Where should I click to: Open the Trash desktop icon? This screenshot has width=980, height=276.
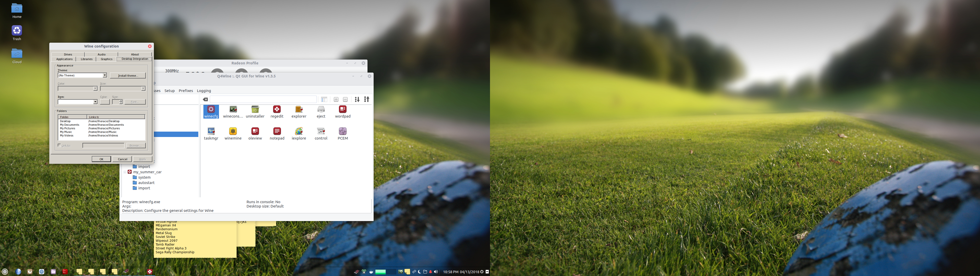coord(17,33)
